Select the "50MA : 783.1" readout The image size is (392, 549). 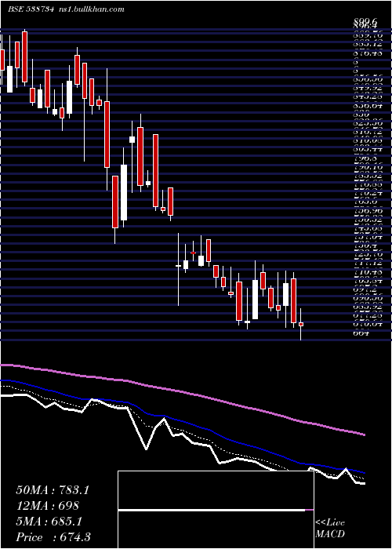(53, 490)
